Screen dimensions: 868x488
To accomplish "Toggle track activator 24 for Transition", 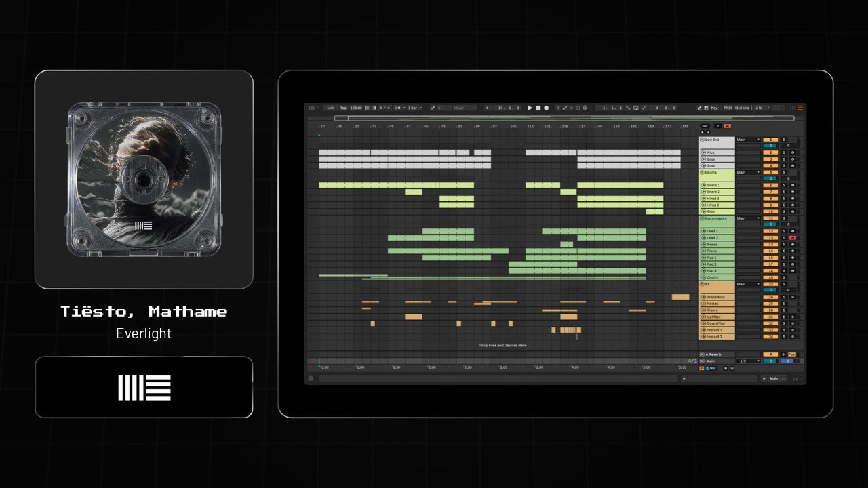I will pyautogui.click(x=770, y=297).
